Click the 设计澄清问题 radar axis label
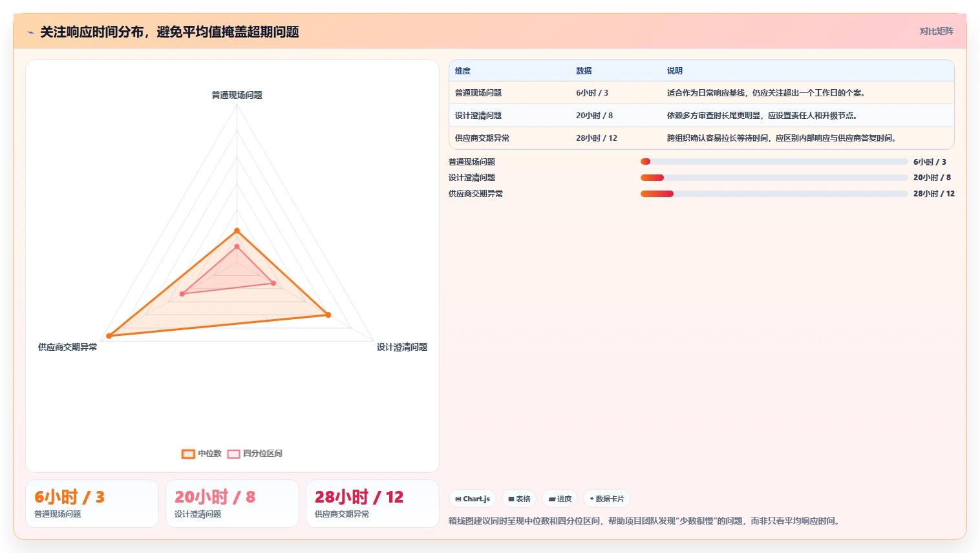Screen dimensions: 980x553 pos(402,347)
